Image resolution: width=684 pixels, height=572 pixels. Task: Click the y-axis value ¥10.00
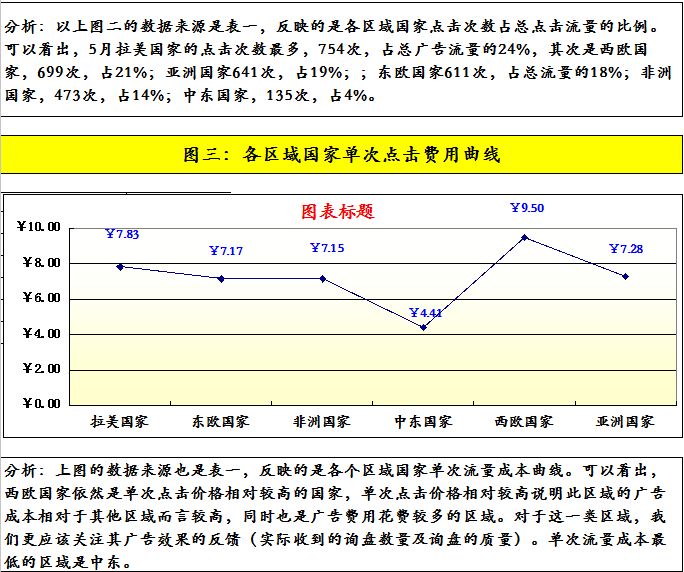point(38,226)
